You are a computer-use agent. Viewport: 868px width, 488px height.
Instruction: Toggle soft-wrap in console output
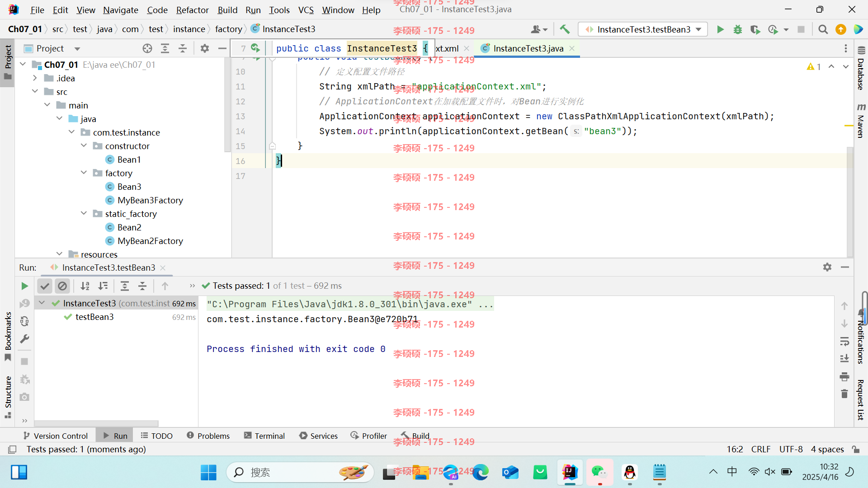pyautogui.click(x=844, y=341)
